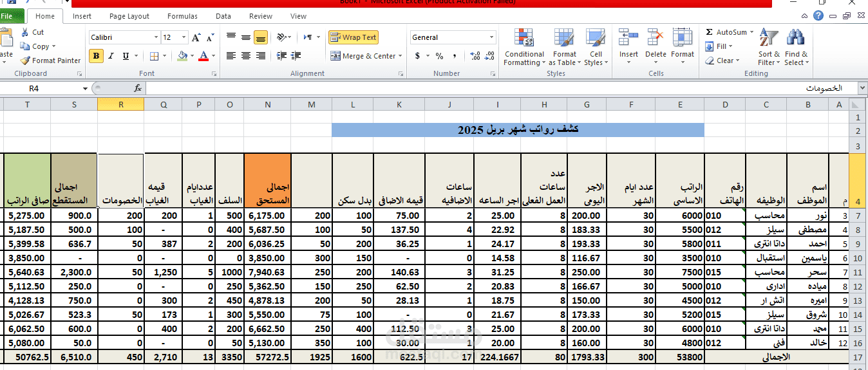The height and width of the screenshot is (370, 868).
Task: Open the Fill Color dropdown arrow
Action: pos(193,56)
